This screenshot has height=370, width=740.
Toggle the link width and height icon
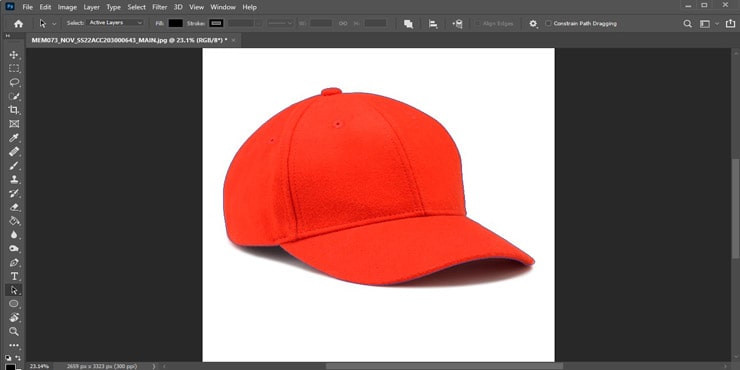343,24
